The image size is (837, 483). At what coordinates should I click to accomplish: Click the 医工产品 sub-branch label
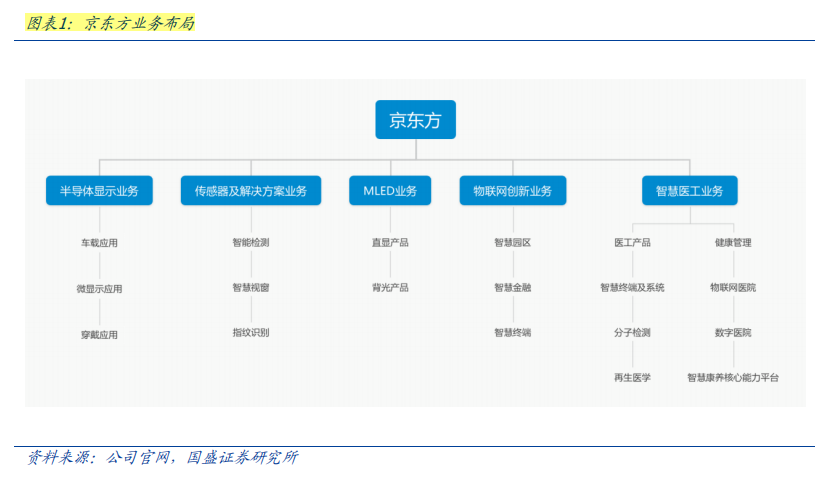tap(633, 242)
